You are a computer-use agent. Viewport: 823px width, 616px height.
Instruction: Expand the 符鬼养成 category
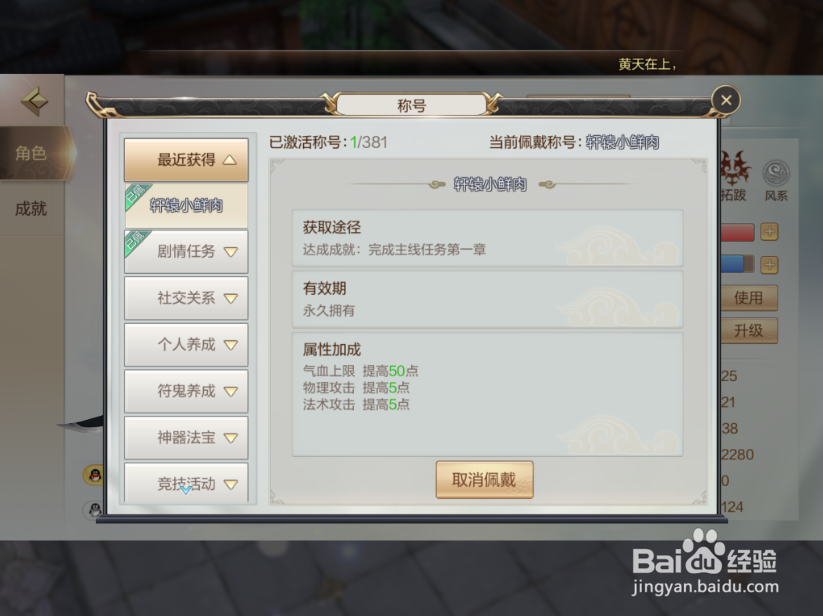tap(186, 391)
